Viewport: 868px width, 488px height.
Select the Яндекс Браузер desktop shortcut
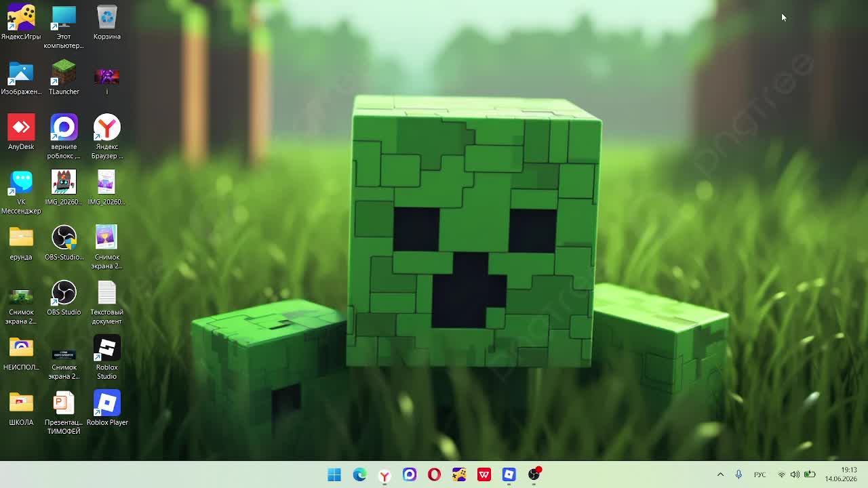pyautogui.click(x=107, y=137)
